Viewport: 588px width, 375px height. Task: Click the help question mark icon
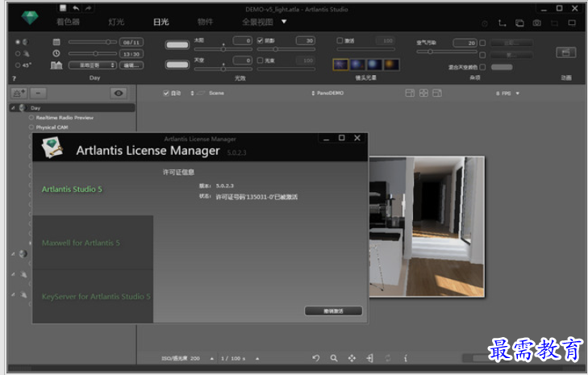point(15,78)
